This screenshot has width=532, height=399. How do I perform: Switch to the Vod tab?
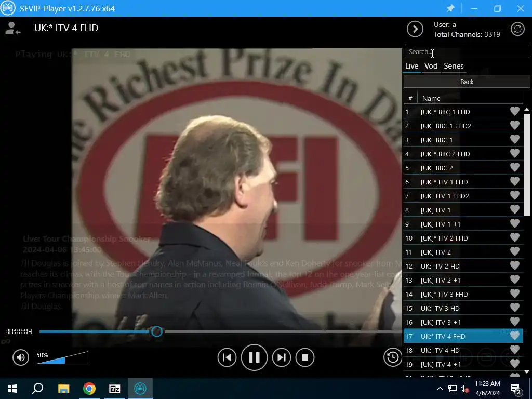point(431,66)
